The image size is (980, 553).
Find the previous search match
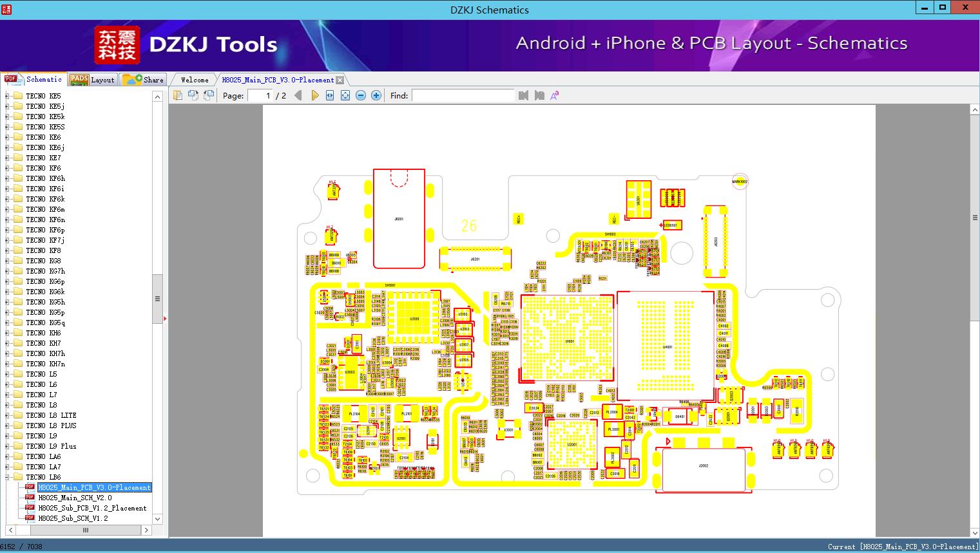[523, 95]
